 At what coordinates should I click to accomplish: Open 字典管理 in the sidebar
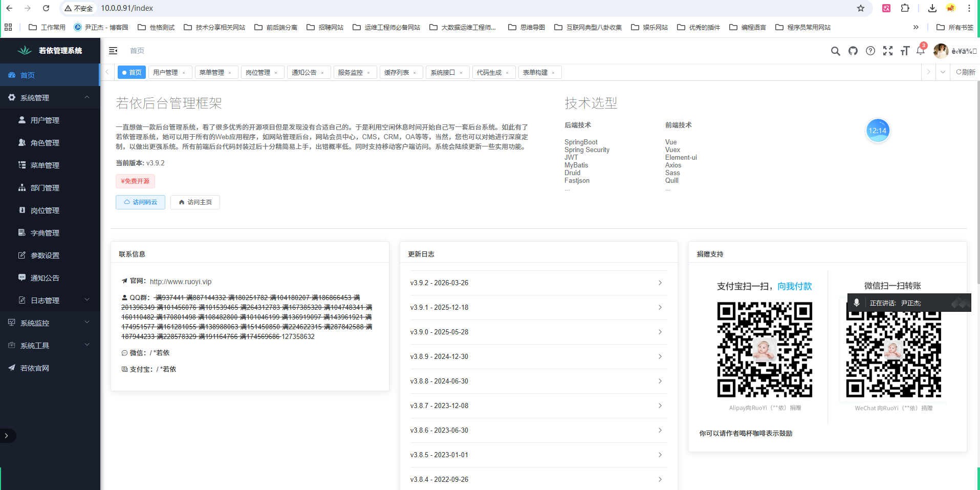50,232
